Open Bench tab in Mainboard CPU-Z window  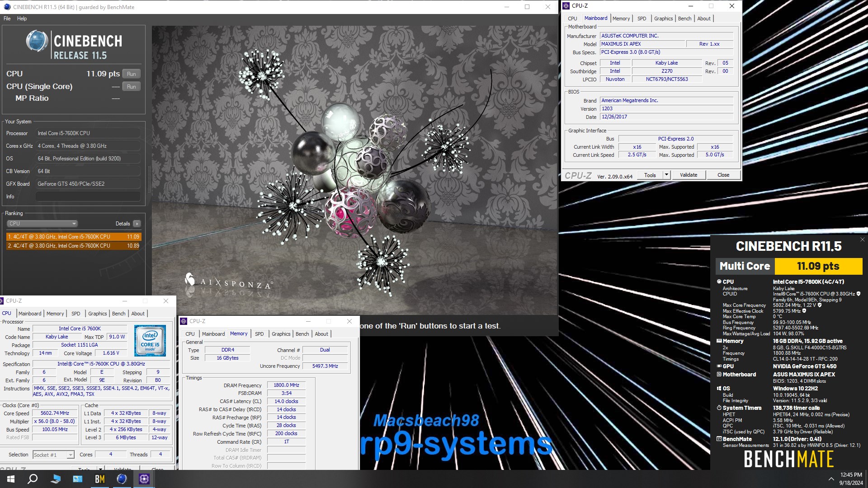pyautogui.click(x=684, y=19)
